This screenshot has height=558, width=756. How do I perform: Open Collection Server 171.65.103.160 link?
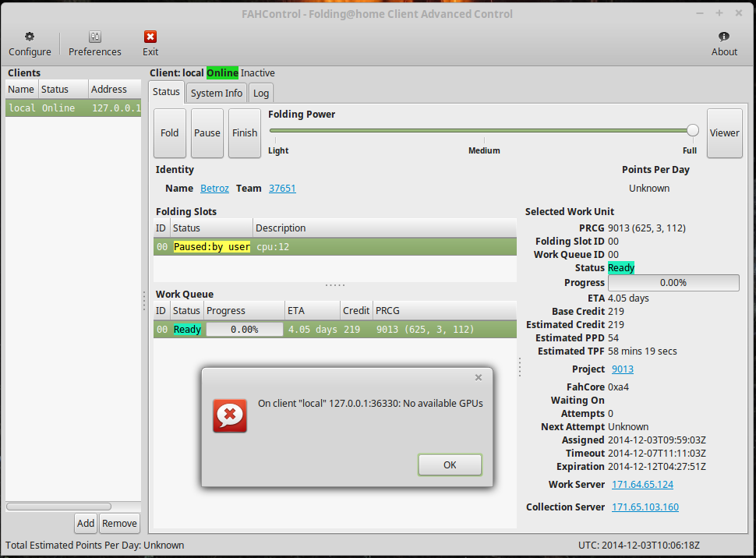645,507
